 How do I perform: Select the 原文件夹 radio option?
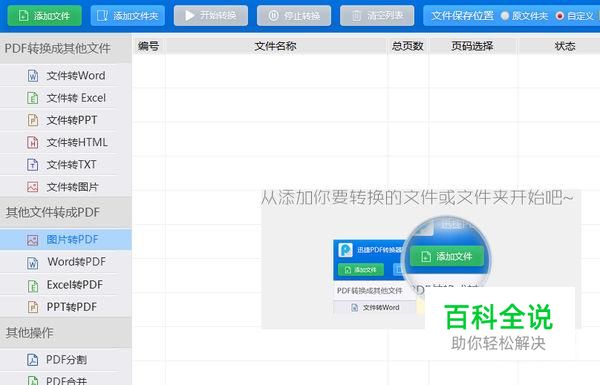[x=525, y=16]
